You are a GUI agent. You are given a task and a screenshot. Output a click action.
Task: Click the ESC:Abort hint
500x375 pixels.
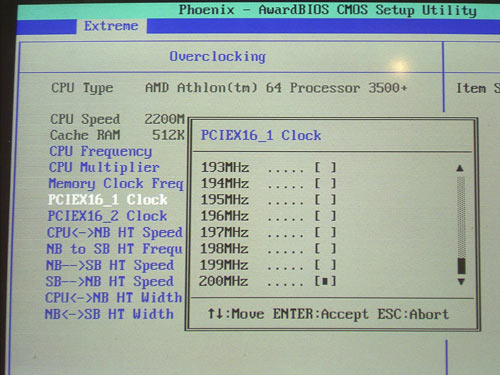[x=413, y=314]
